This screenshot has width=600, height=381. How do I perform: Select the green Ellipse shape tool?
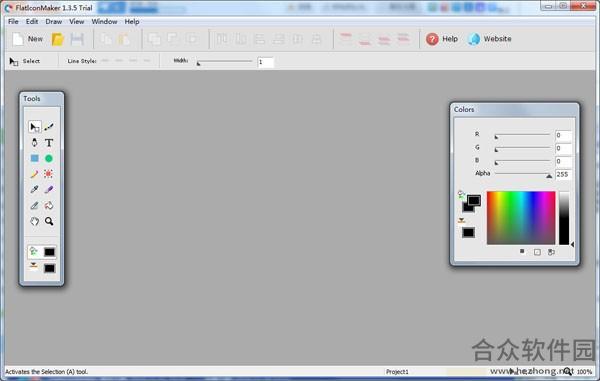(x=49, y=158)
